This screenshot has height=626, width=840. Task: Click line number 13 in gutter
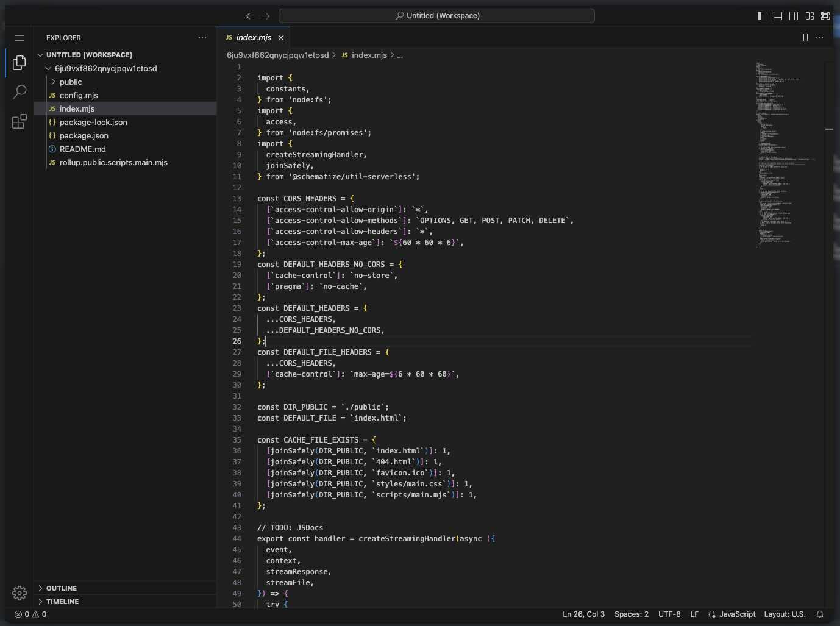[x=237, y=199]
